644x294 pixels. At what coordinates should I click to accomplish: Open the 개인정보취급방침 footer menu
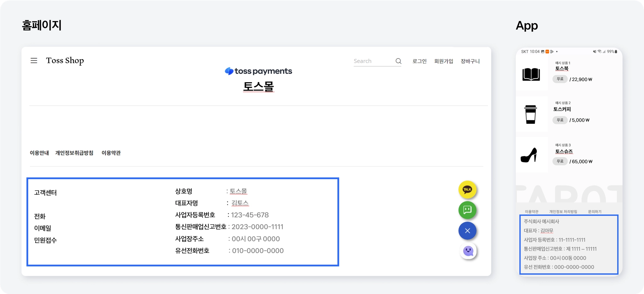74,153
